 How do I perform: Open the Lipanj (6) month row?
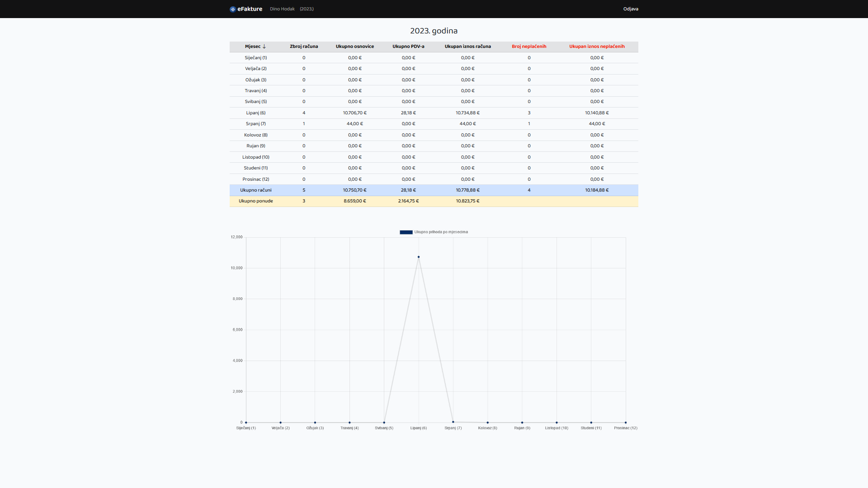256,113
